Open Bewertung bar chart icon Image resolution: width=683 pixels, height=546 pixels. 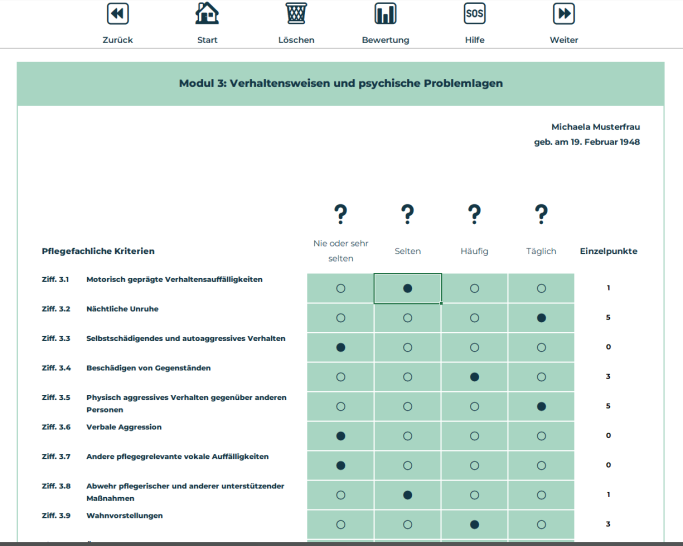click(385, 14)
